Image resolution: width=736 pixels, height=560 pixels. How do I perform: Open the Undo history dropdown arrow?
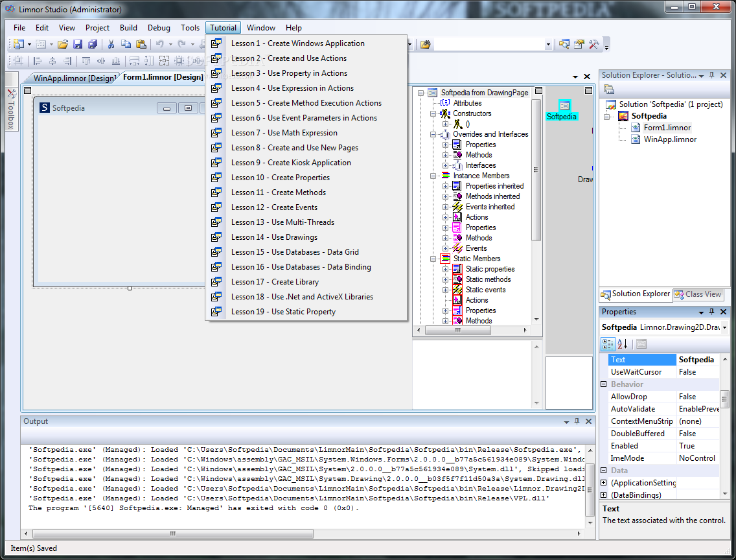[170, 45]
